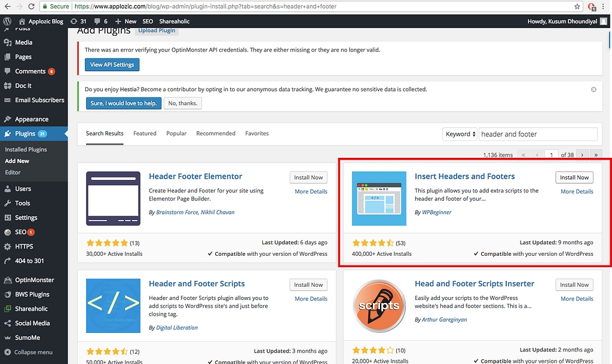
Task: Expand the Keyword search type dropdown
Action: pyautogui.click(x=460, y=134)
